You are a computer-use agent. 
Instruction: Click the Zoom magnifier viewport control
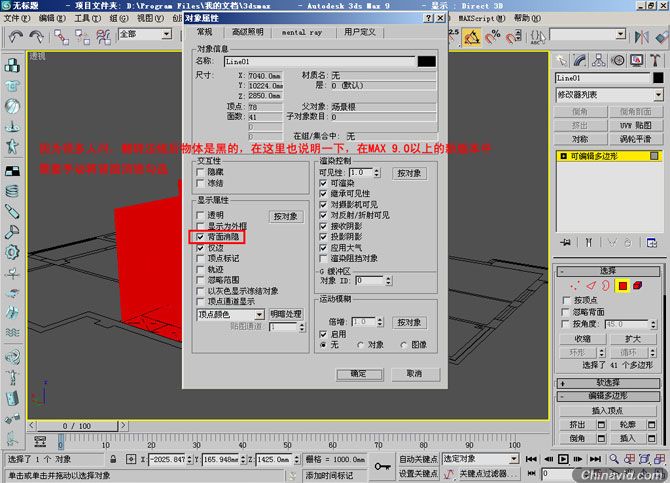click(614, 459)
